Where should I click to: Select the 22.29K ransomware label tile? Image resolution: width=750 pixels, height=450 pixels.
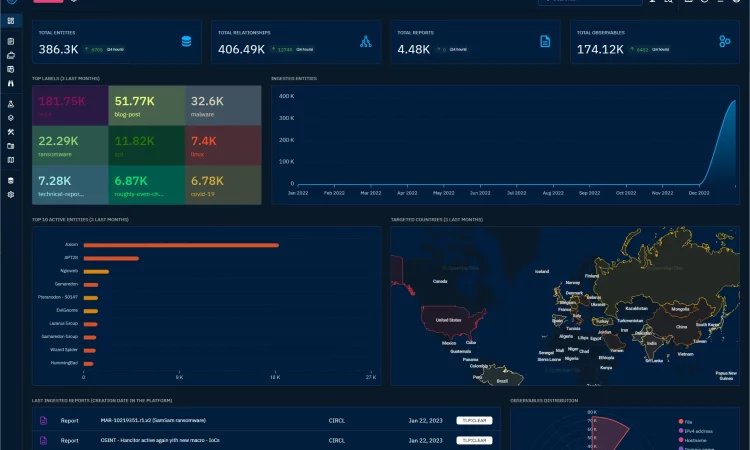[70, 146]
